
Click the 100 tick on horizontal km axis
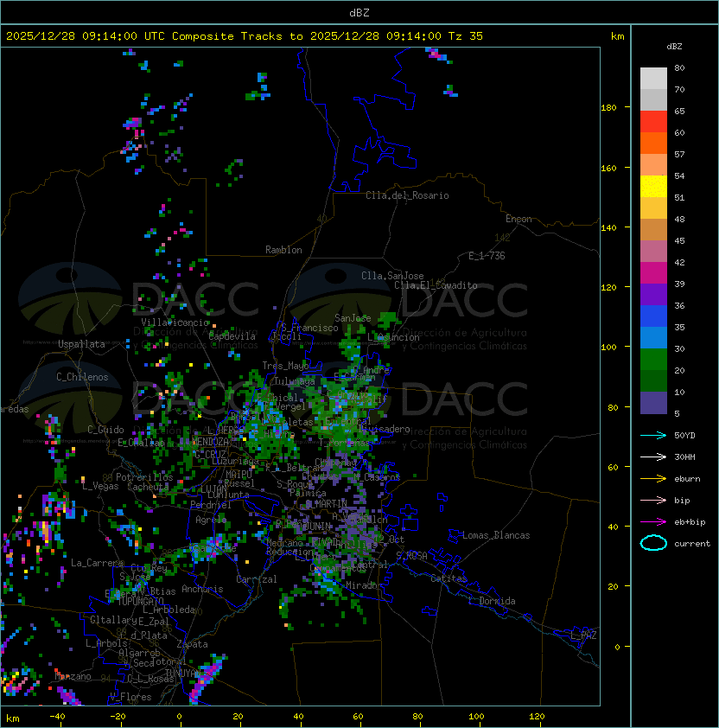point(477,717)
